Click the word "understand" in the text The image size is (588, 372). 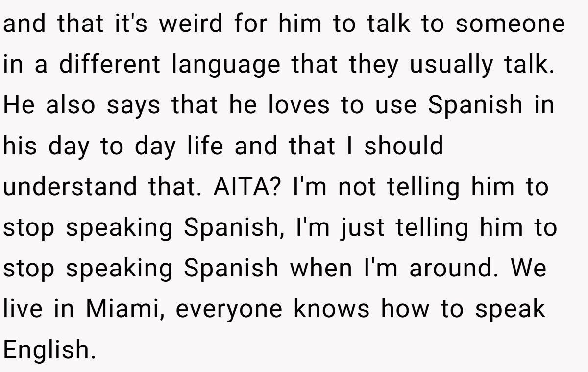pyautogui.click(x=71, y=187)
